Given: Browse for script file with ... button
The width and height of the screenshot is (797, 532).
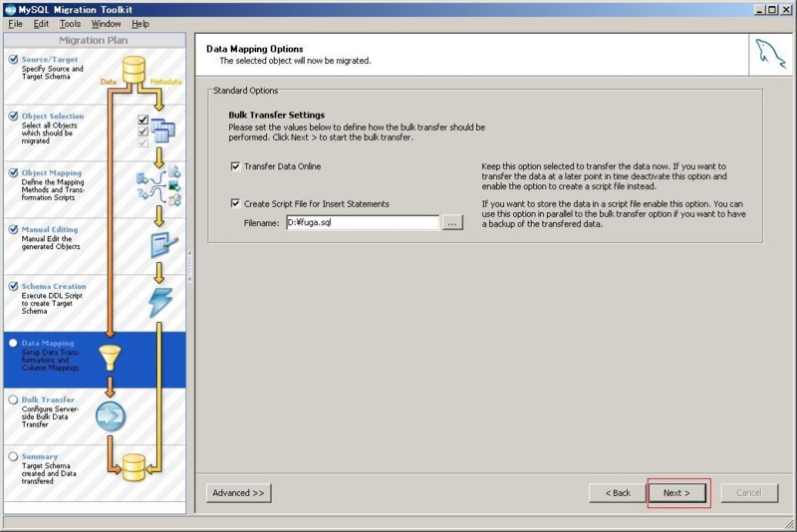Looking at the screenshot, I should coord(452,222).
